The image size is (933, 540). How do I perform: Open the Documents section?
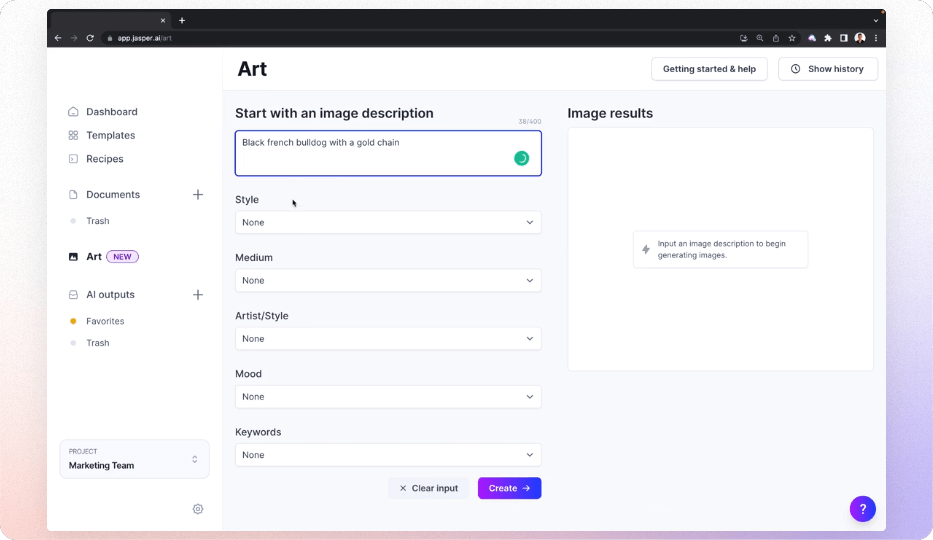(x=112, y=194)
